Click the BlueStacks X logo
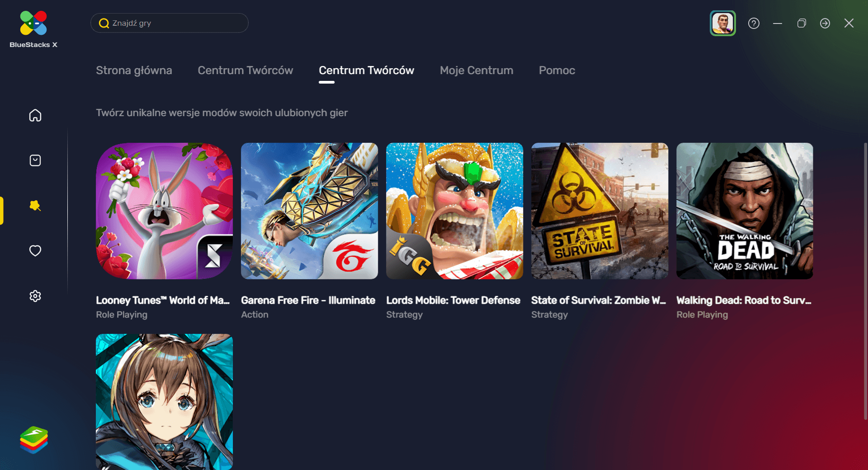Image resolution: width=868 pixels, height=470 pixels. [x=33, y=29]
